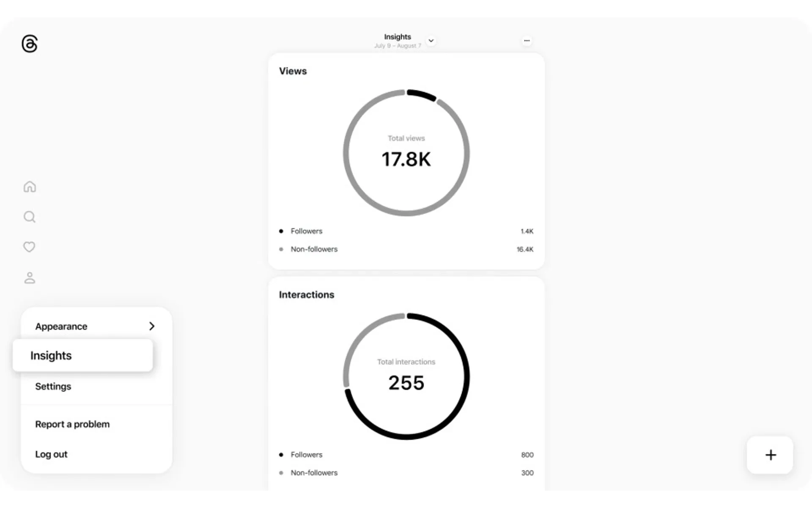Click the notifications heart icon
Image resolution: width=812 pixels, height=508 pixels.
pyautogui.click(x=29, y=247)
